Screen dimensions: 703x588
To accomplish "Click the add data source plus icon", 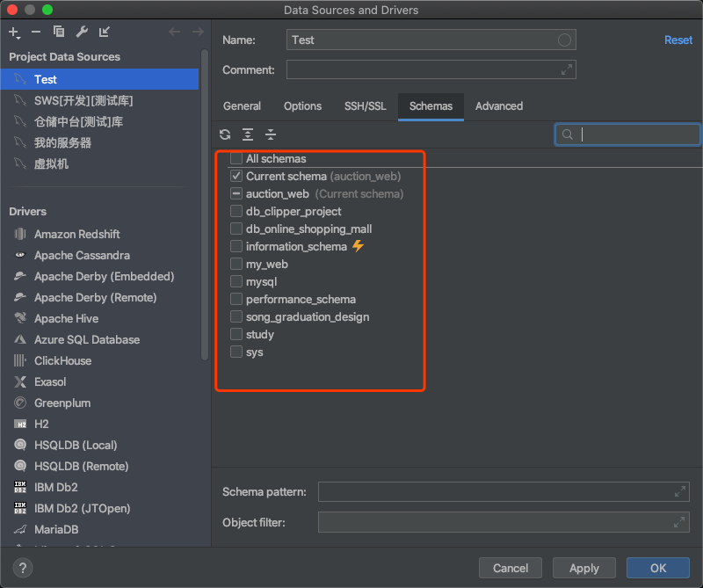I will [x=14, y=33].
